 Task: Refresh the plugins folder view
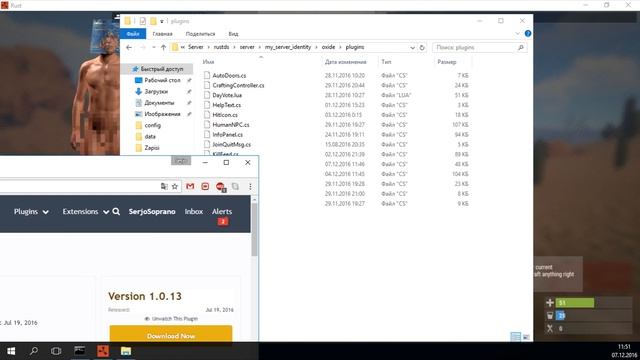(x=422, y=47)
